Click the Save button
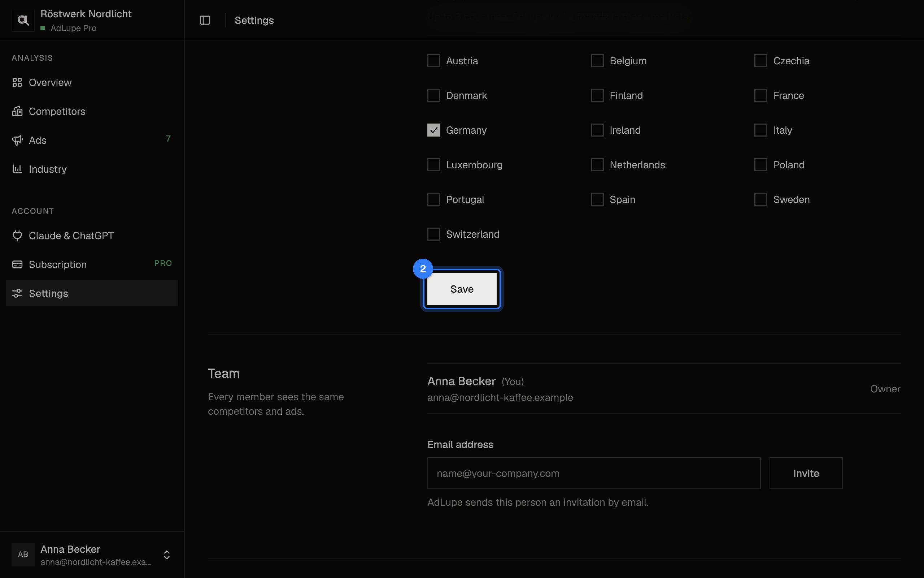This screenshot has width=924, height=578. coord(462,289)
